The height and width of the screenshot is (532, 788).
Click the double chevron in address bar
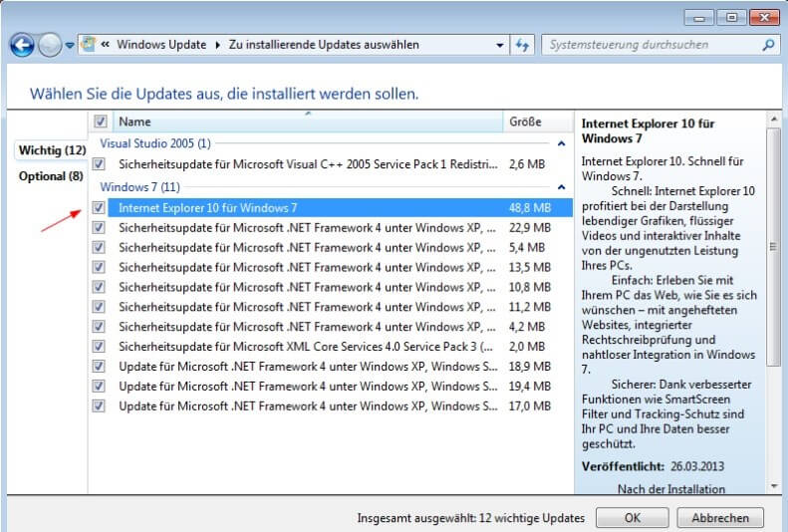(105, 44)
